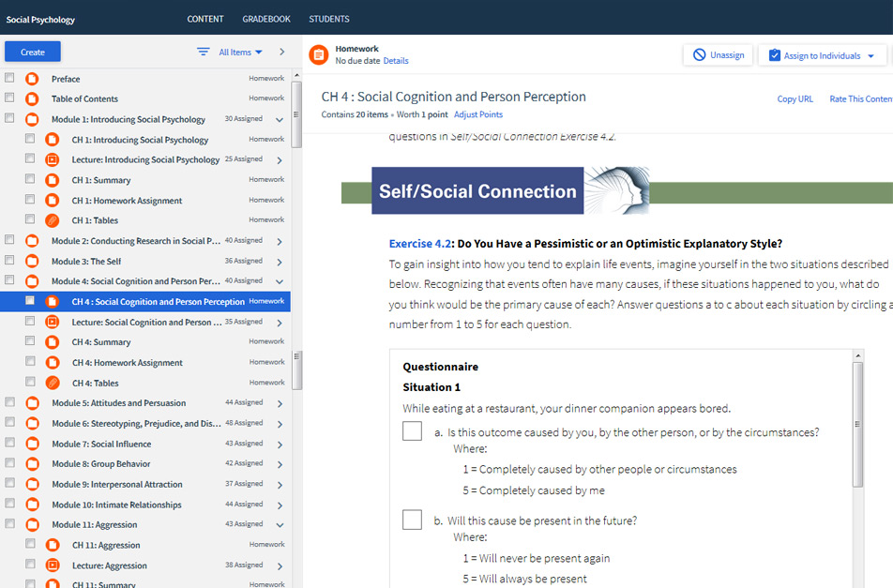
Task: Collapse Module 4: Social Cognition
Action: coord(280,281)
